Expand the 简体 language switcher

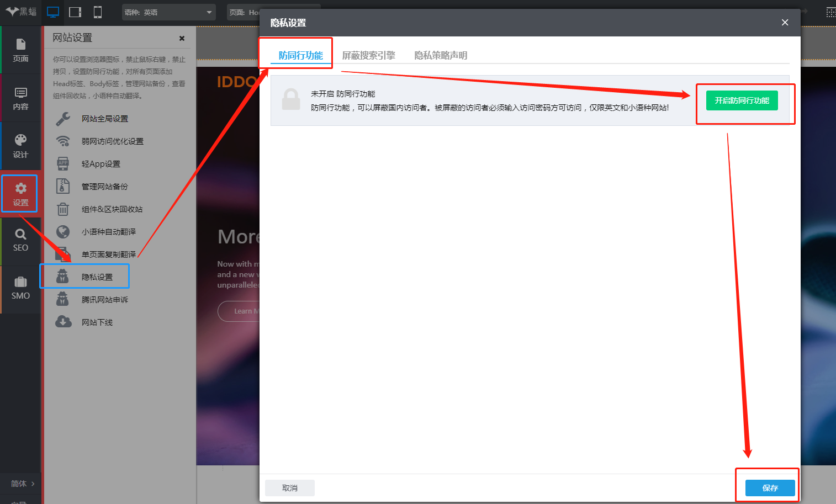coord(23,484)
